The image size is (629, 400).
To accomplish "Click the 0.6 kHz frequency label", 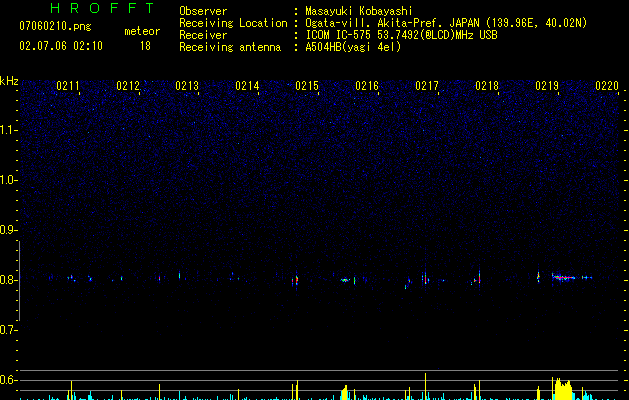I will (x=7, y=380).
